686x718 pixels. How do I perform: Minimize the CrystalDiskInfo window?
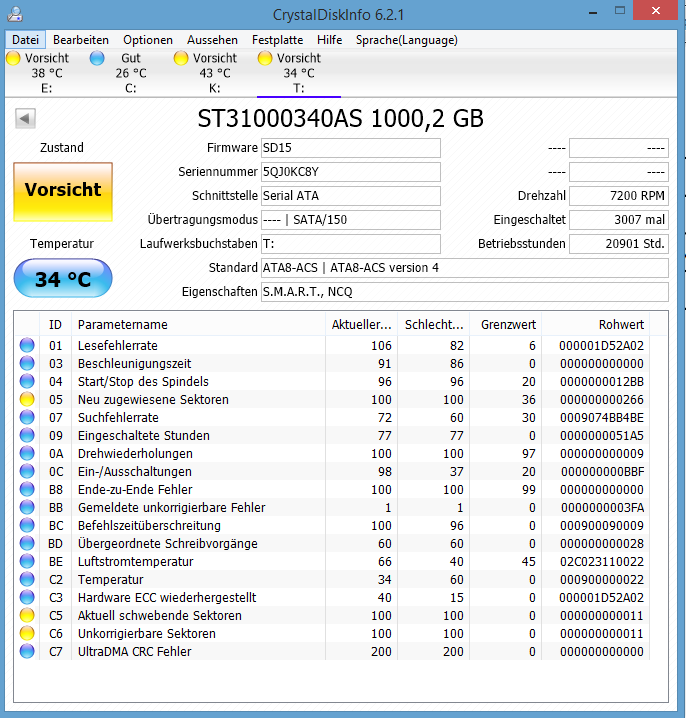(593, 11)
